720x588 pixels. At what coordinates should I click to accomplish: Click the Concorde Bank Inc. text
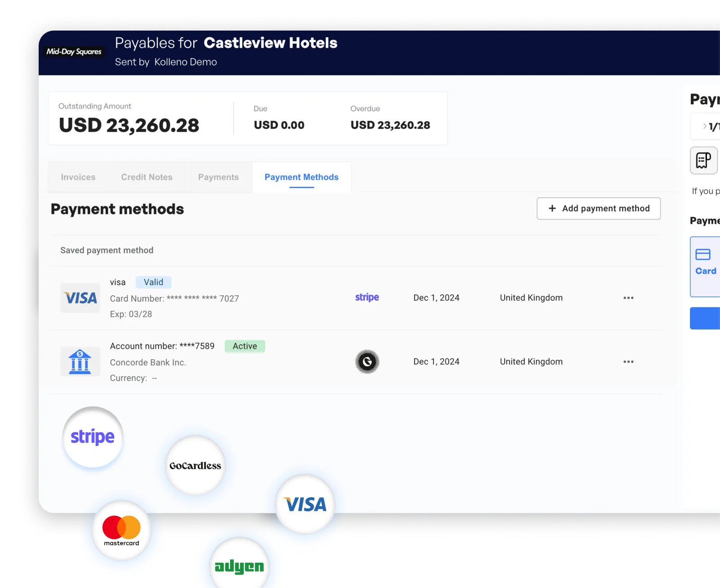pyautogui.click(x=148, y=362)
